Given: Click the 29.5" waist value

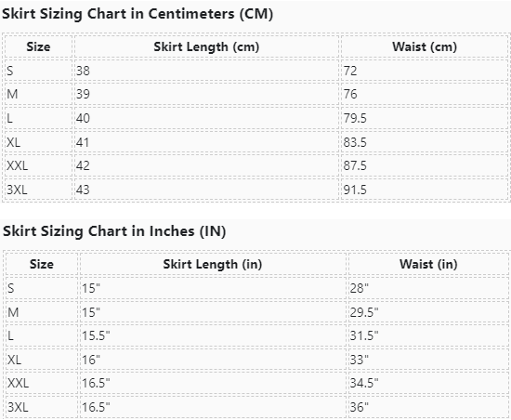Looking at the screenshot, I should tap(364, 312).
